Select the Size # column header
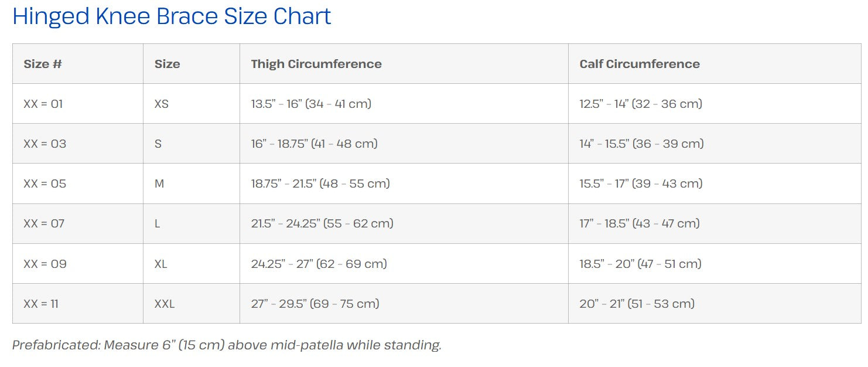 click(43, 64)
